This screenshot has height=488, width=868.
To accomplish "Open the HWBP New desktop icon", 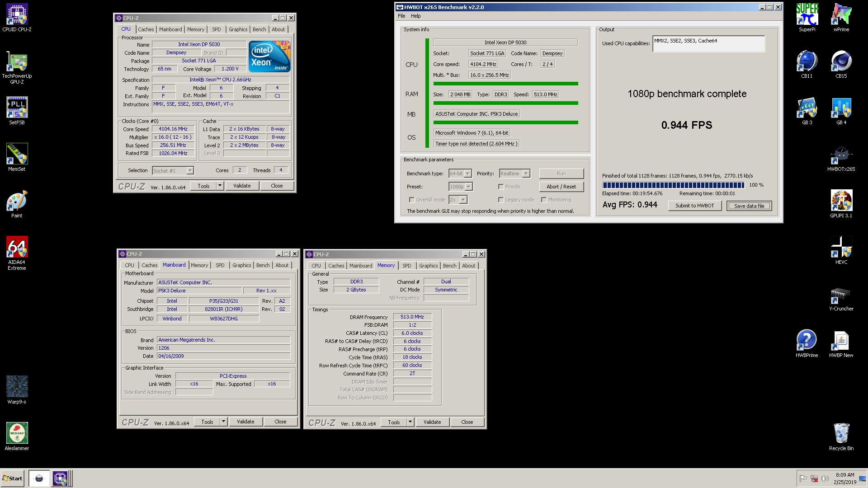I will (841, 343).
